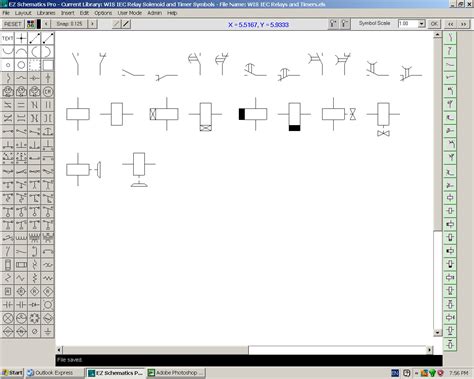The width and height of the screenshot is (474, 379).
Task: Open the Libraries menu
Action: point(46,13)
